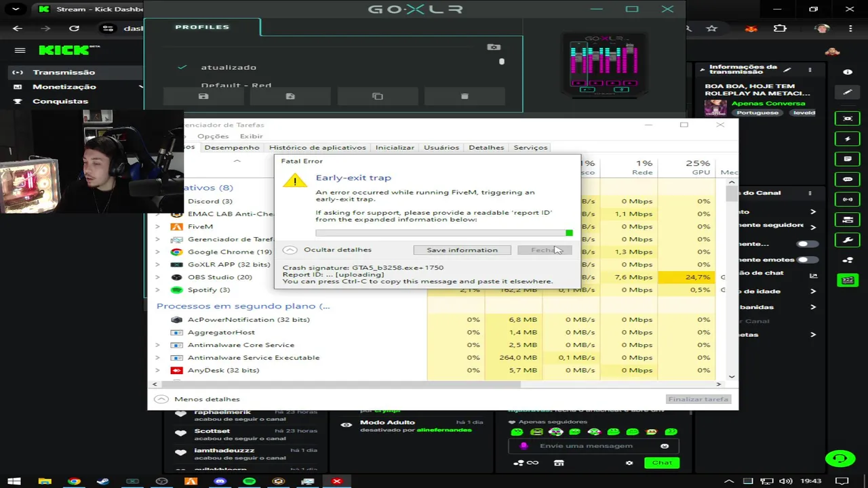Expand OBS Studio (20) process row

click(157, 277)
